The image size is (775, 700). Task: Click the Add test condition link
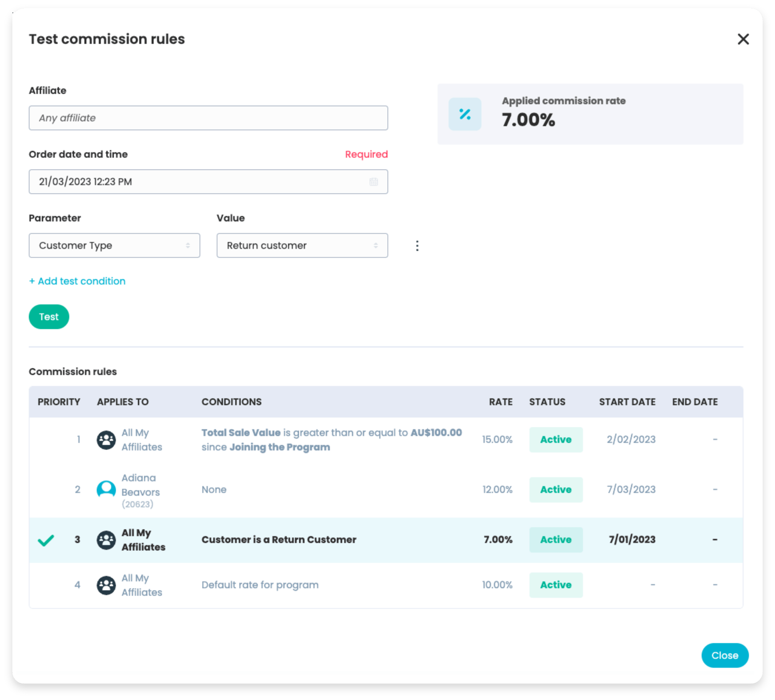pos(77,281)
